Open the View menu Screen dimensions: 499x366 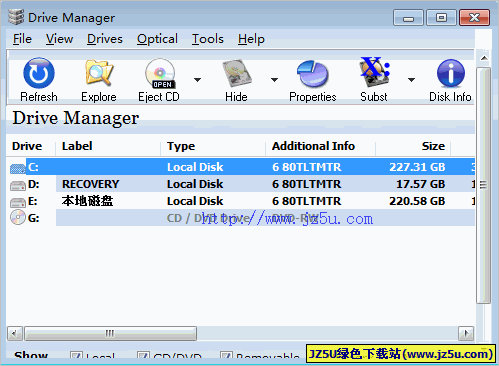pyautogui.click(x=59, y=39)
